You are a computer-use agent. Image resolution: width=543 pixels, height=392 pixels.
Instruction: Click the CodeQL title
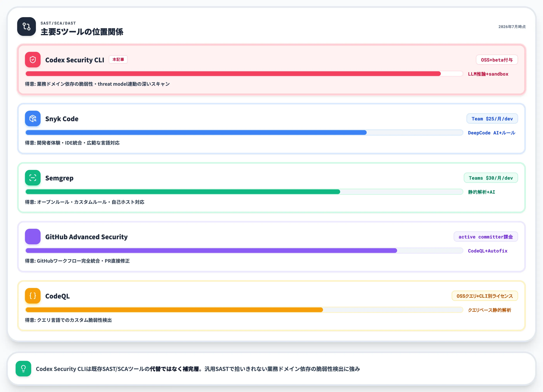[58, 296]
